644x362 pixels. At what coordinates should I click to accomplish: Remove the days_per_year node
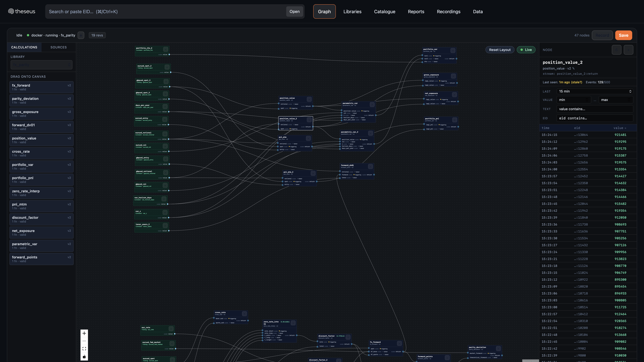(165, 106)
